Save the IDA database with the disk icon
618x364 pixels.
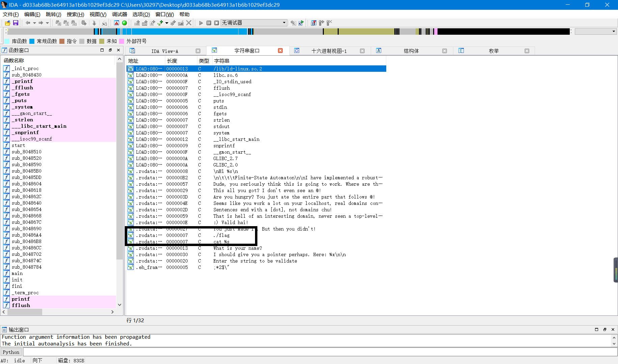16,23
